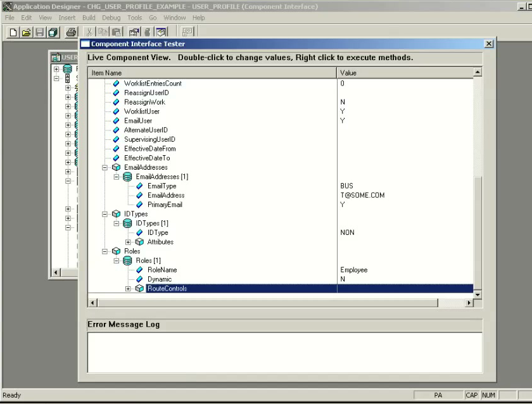Collapse the EmailAddresses [1] row node

117,177
